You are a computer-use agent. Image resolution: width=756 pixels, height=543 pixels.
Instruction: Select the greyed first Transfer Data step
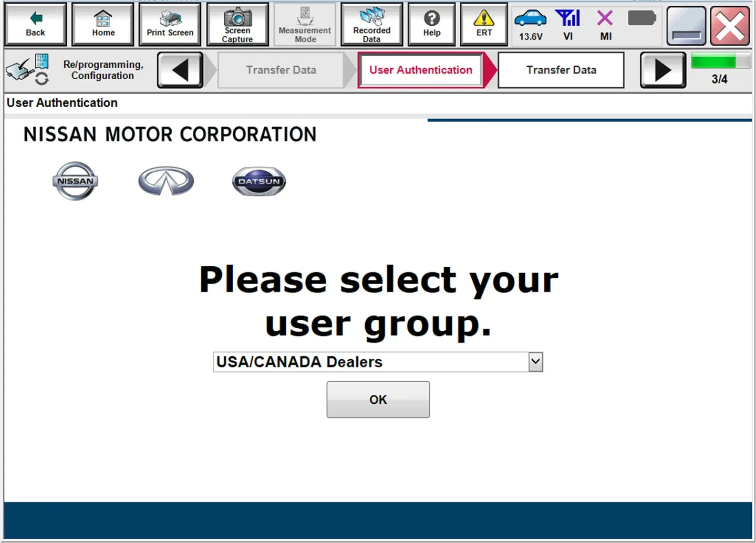coord(281,70)
